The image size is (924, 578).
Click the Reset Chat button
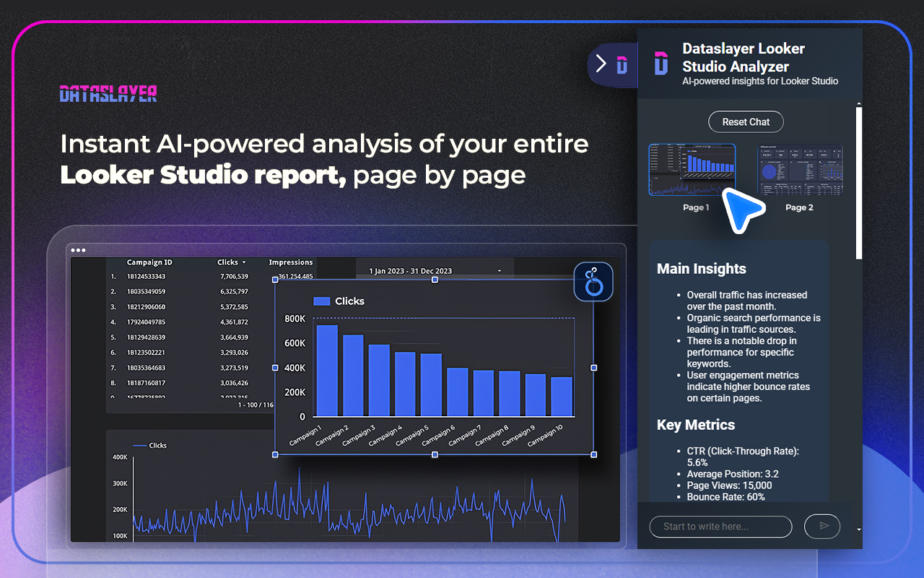point(746,121)
